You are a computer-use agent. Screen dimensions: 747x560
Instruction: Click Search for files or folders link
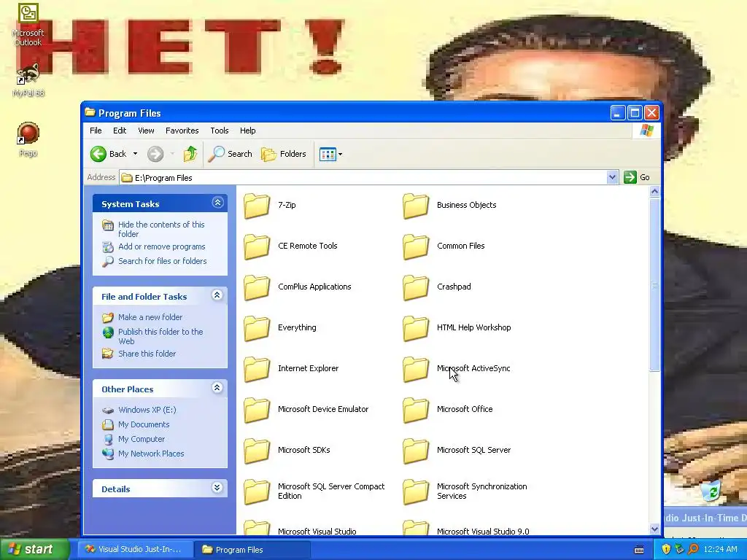click(163, 261)
